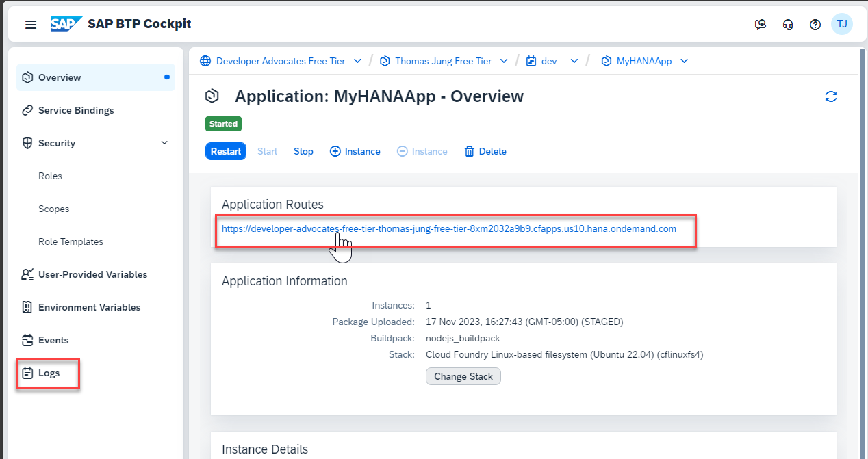Open Events in the sidebar
868x459 pixels.
click(96, 340)
